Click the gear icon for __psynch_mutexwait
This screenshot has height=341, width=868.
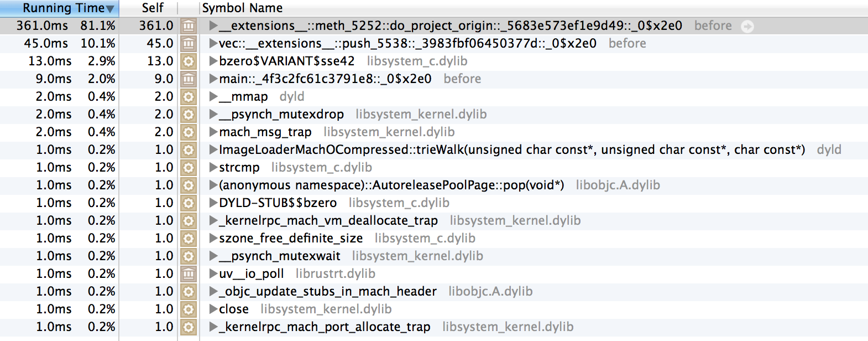pyautogui.click(x=189, y=256)
